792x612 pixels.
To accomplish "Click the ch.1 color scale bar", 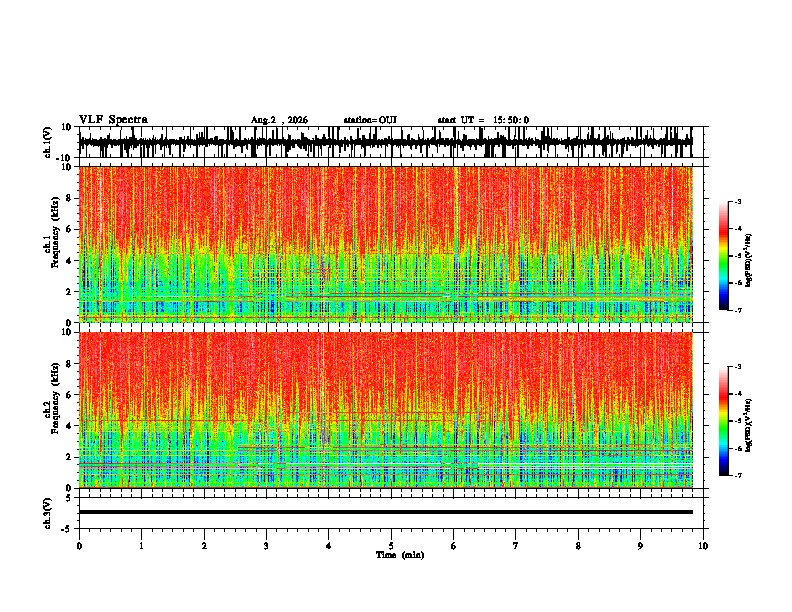I will 724,256.
